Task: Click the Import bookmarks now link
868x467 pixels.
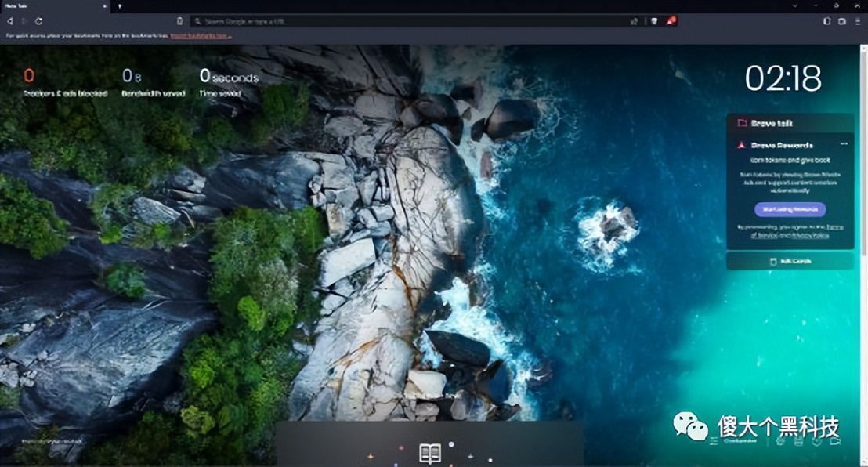Action: (x=199, y=36)
